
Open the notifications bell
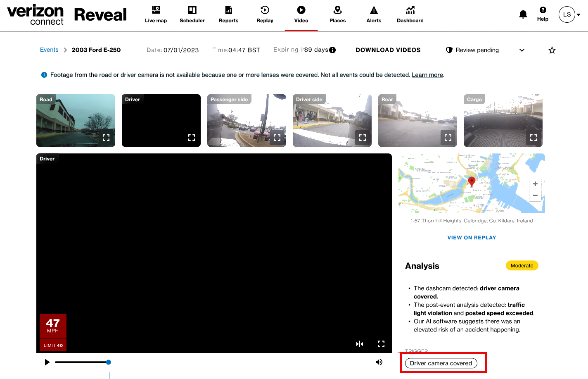pyautogui.click(x=523, y=14)
